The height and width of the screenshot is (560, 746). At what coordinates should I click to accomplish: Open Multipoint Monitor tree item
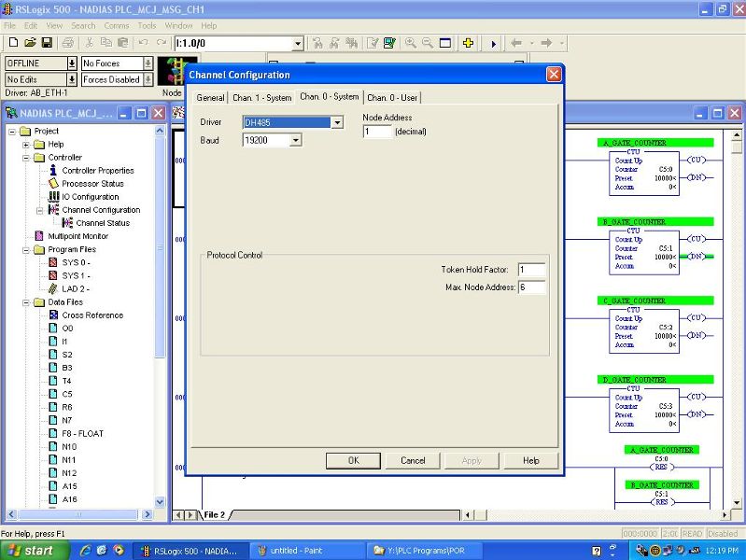[x=78, y=236]
